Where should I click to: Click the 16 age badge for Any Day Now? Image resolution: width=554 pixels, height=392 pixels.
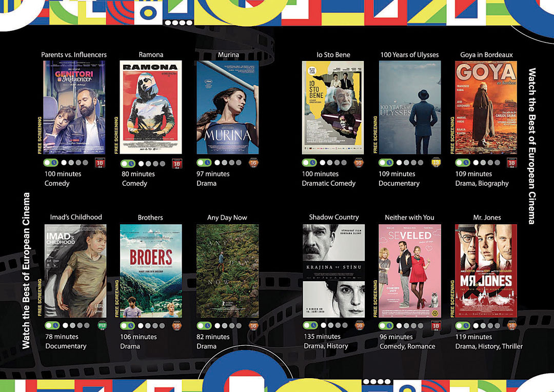pyautogui.click(x=253, y=325)
